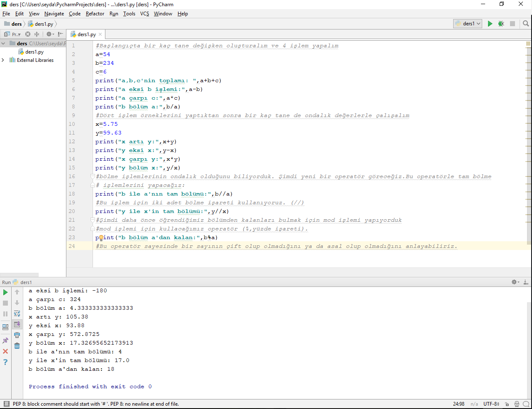This screenshot has height=409, width=532.
Task: Clear the console with the trash icon
Action: click(x=17, y=346)
